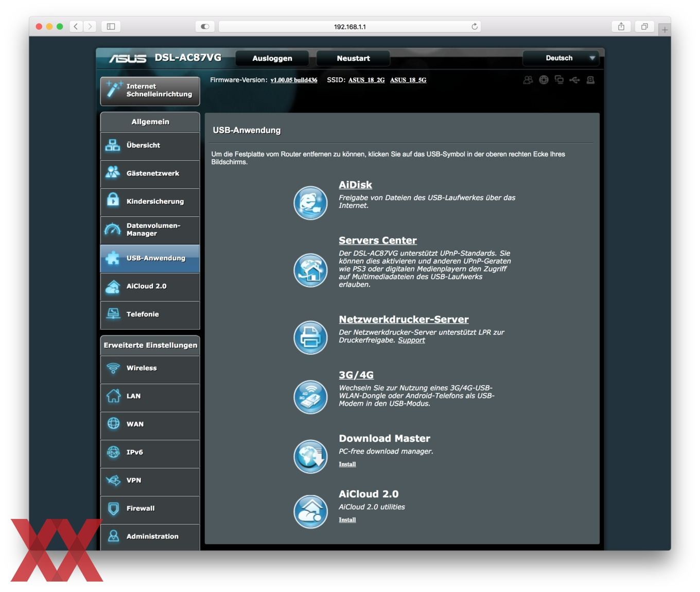Open Administration in sidebar
The height and width of the screenshot is (592, 700).
coord(150,537)
